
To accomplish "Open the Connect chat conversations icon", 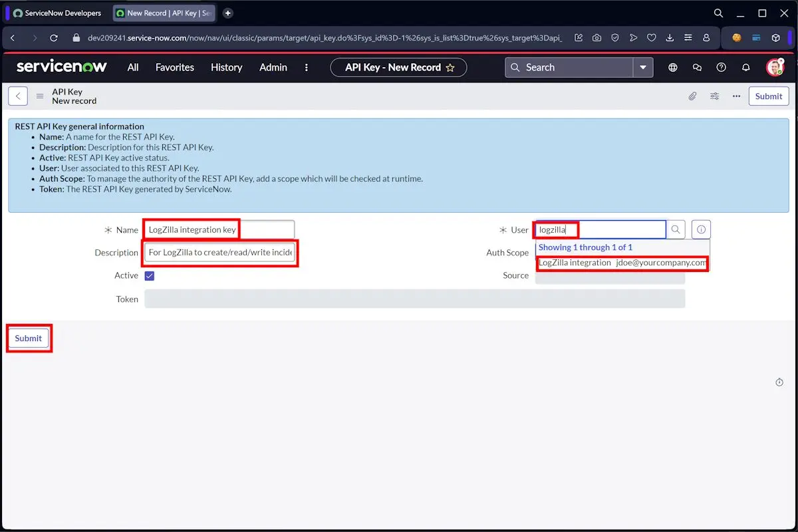I will [x=696, y=67].
